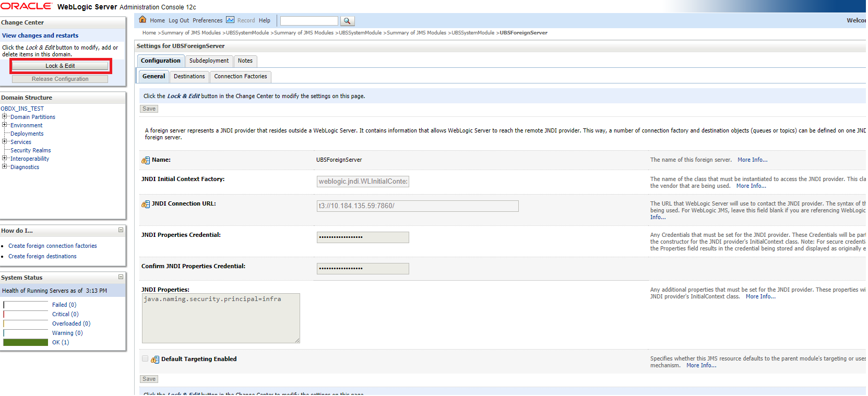The height and width of the screenshot is (396, 868).
Task: Select the Destinations sub-tab
Action: pyautogui.click(x=189, y=76)
